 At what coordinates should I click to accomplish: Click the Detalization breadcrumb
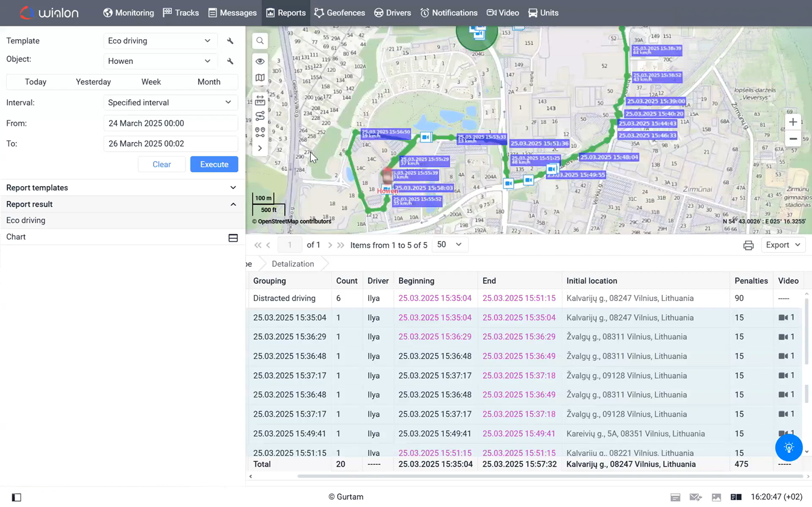pyautogui.click(x=293, y=264)
